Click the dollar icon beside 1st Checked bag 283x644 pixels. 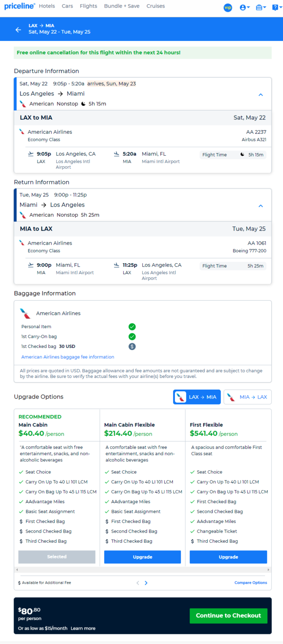(132, 347)
